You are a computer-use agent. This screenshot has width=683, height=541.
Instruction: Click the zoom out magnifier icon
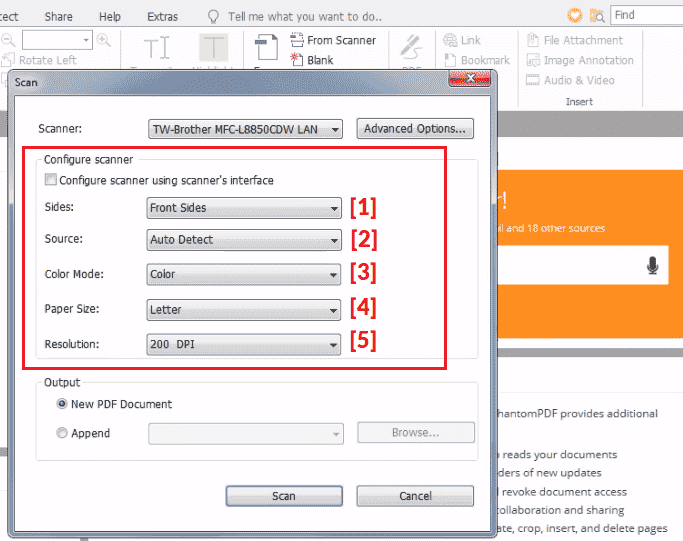[8, 41]
